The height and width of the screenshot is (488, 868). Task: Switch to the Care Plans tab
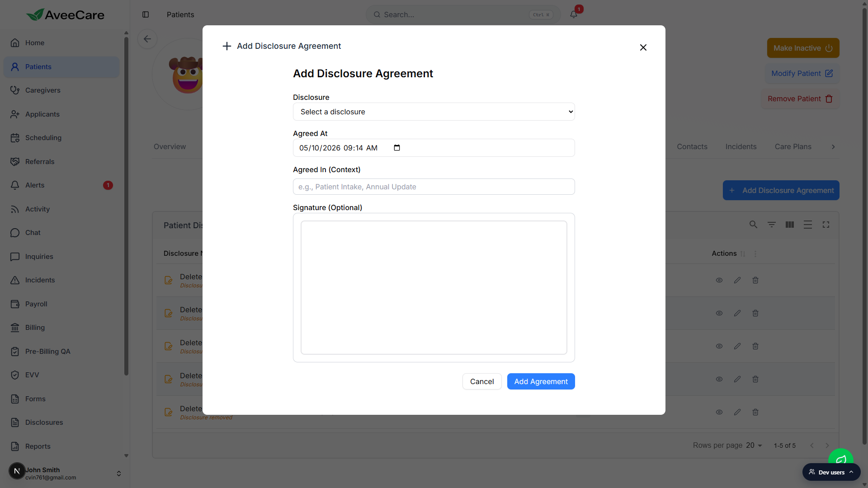pos(793,147)
